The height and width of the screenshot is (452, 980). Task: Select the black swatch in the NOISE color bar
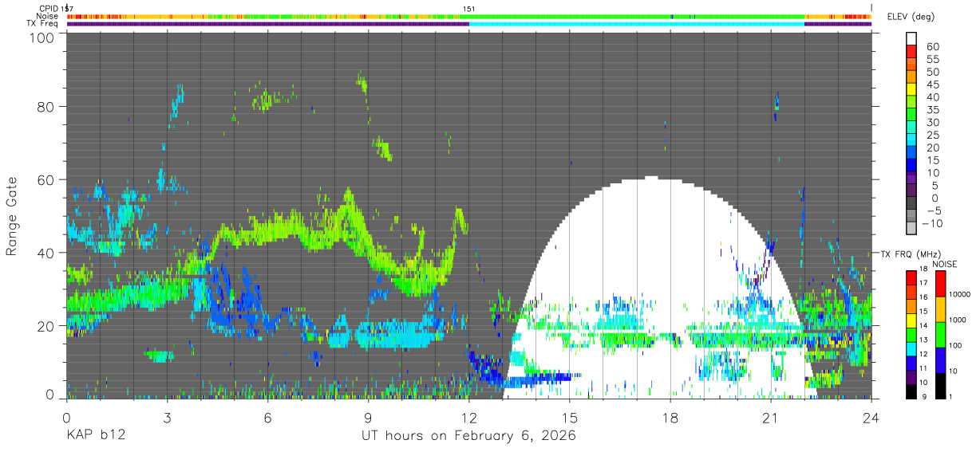(939, 386)
